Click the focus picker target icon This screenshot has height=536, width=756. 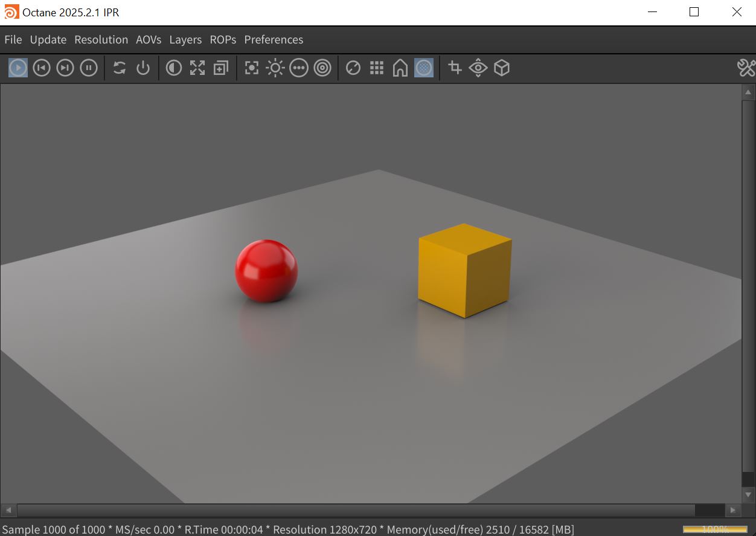[252, 68]
